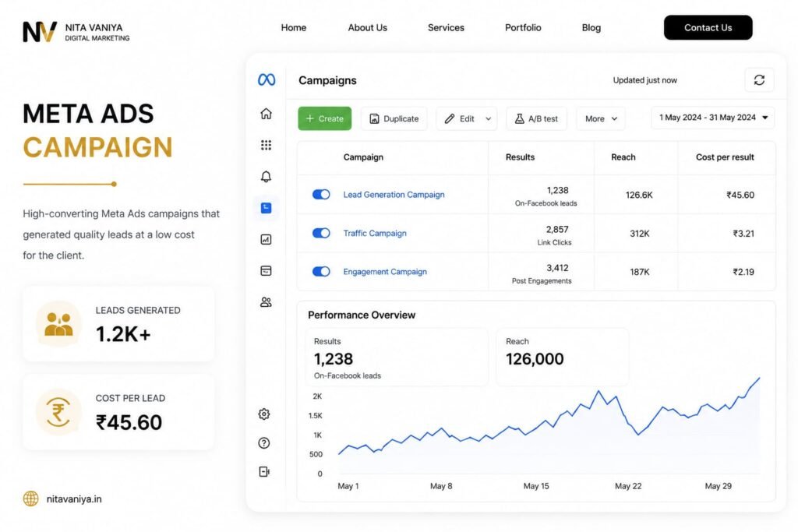Go to Home in top navigation
798x532 pixels.
coord(294,27)
